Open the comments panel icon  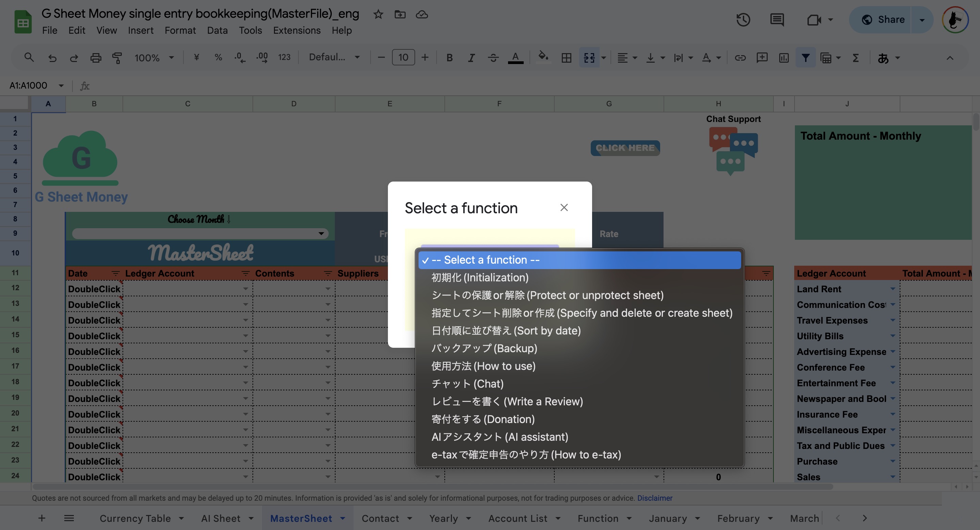(x=777, y=20)
